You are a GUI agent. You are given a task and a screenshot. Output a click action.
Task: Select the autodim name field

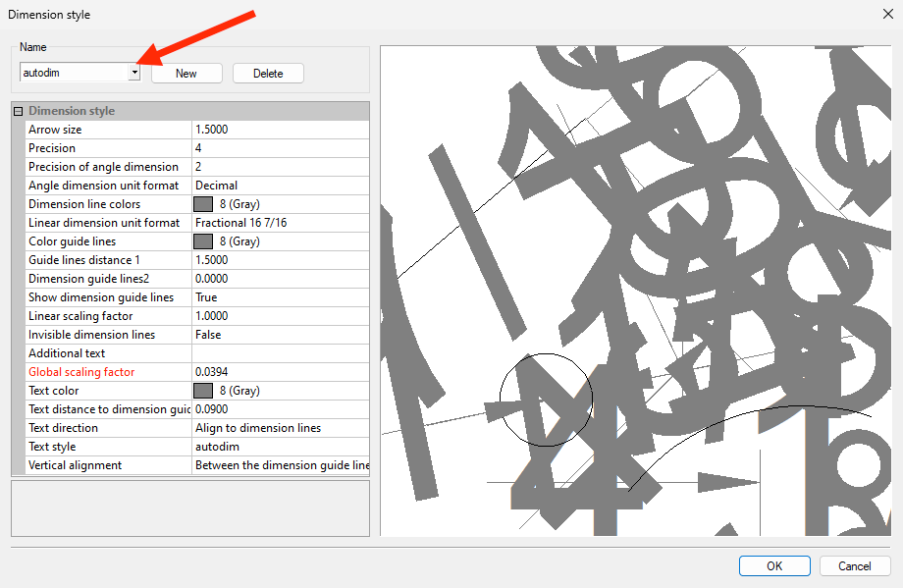[75, 73]
